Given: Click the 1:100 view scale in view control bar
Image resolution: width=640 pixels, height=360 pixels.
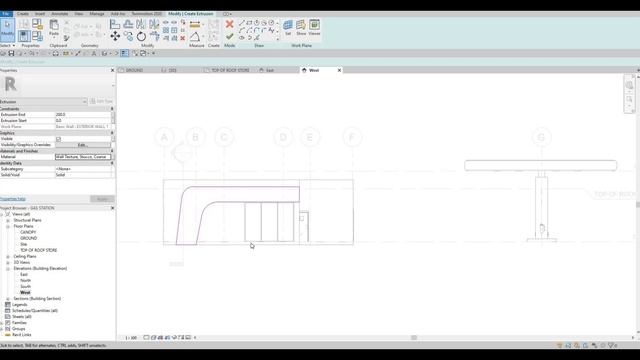Looking at the screenshot, I should [131, 338].
